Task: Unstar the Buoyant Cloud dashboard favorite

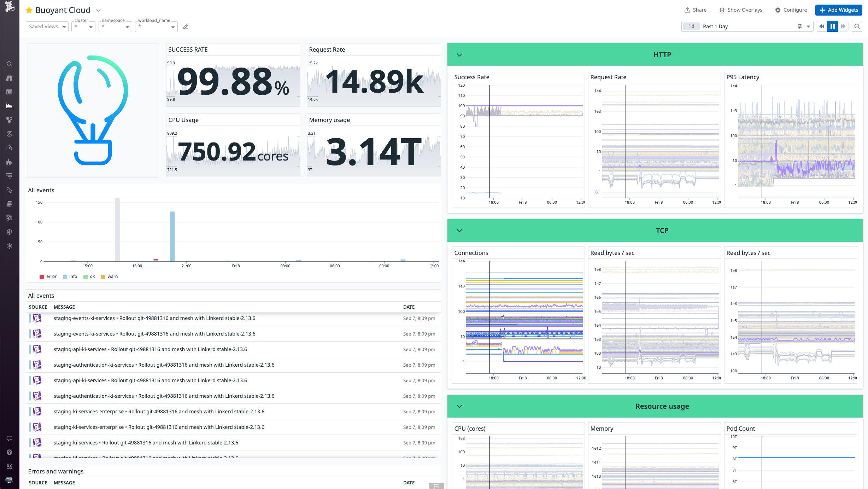Action: (29, 10)
